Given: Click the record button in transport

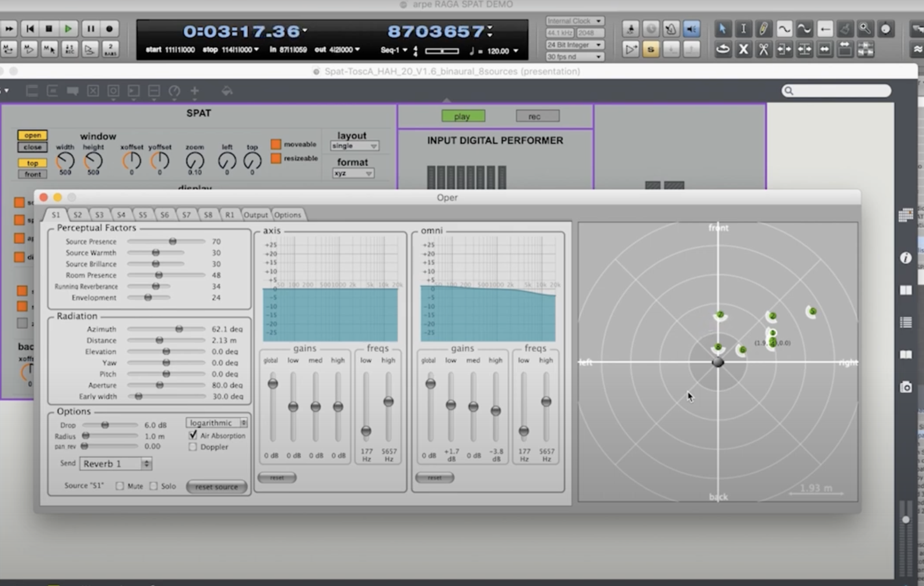Looking at the screenshot, I should point(109,28).
